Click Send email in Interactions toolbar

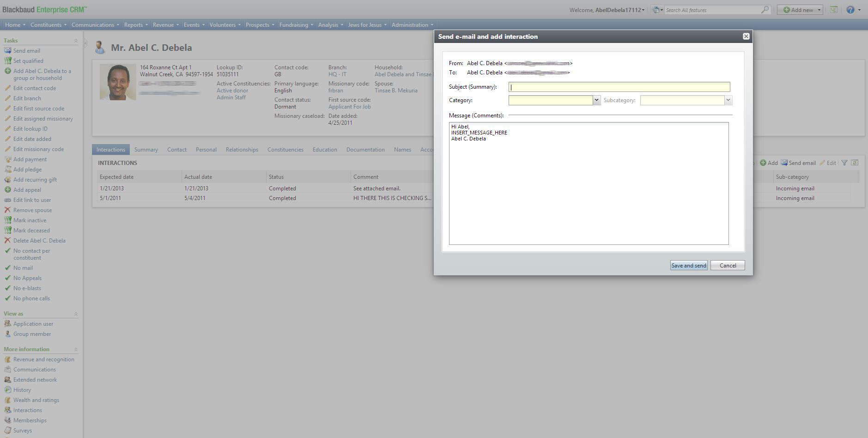(798, 163)
